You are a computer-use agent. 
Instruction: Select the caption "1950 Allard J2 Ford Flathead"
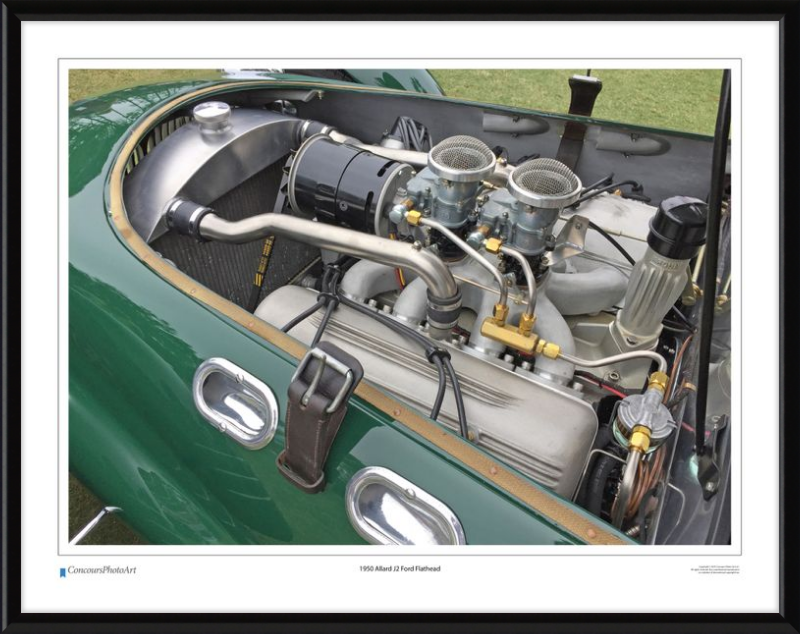(x=399, y=569)
